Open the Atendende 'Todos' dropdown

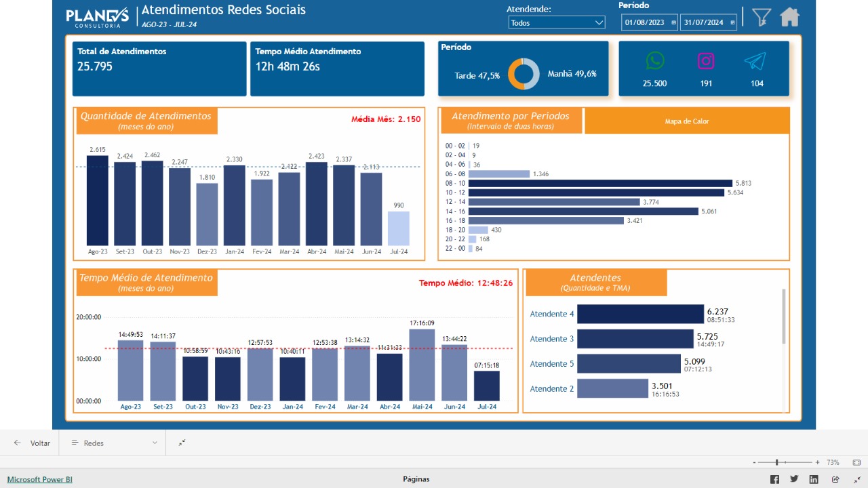(x=556, y=22)
